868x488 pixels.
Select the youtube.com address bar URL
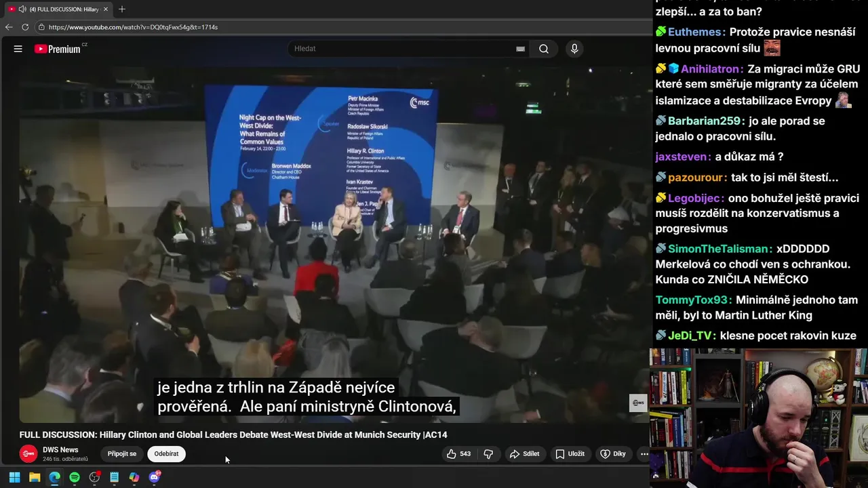tap(133, 27)
